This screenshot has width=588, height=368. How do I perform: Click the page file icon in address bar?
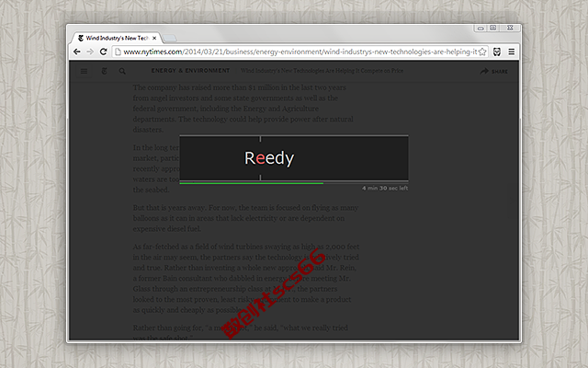(118, 52)
